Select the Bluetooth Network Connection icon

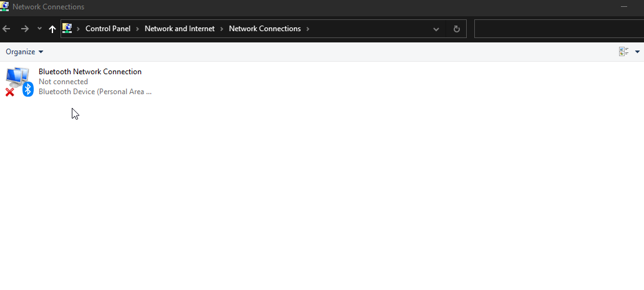pos(19,82)
